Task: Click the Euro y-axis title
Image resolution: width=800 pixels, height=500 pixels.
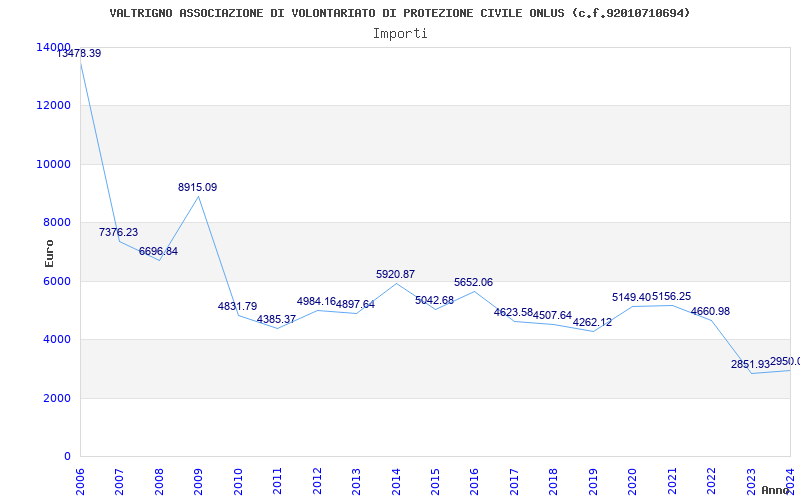Action: (49, 254)
